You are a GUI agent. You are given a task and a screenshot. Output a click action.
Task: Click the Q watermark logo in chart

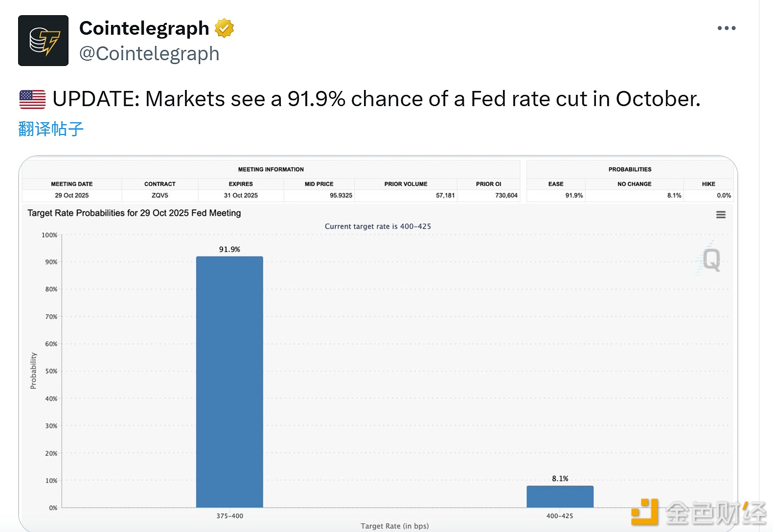click(711, 259)
